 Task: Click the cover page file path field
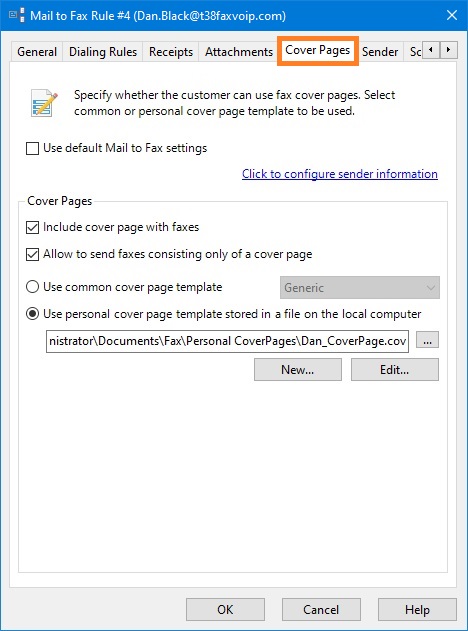click(x=227, y=341)
